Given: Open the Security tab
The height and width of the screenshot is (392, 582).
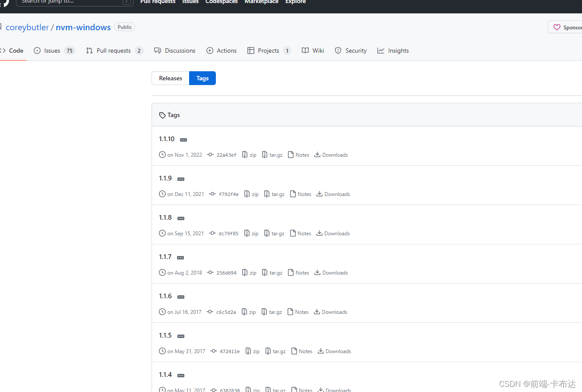Looking at the screenshot, I should pos(351,51).
